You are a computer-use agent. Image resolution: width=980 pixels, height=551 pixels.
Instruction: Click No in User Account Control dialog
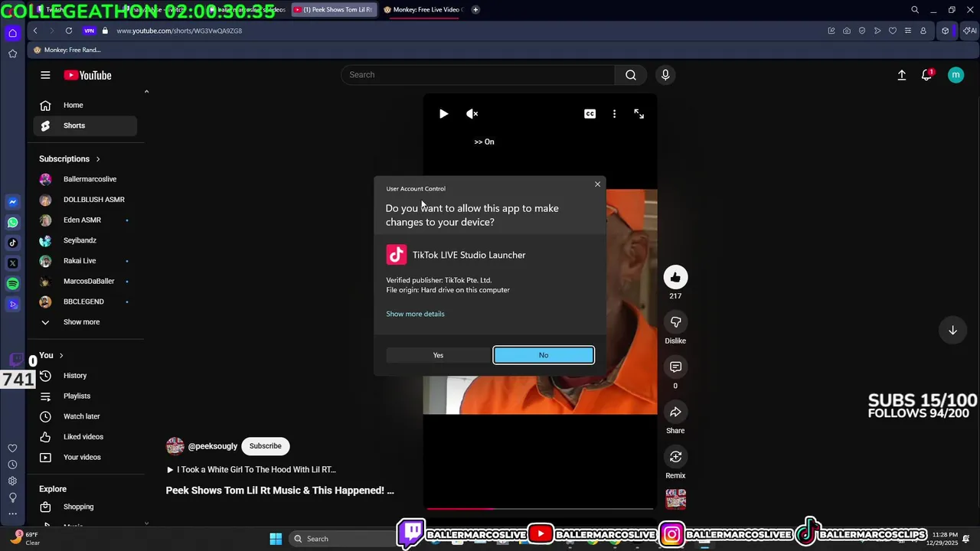pyautogui.click(x=544, y=355)
